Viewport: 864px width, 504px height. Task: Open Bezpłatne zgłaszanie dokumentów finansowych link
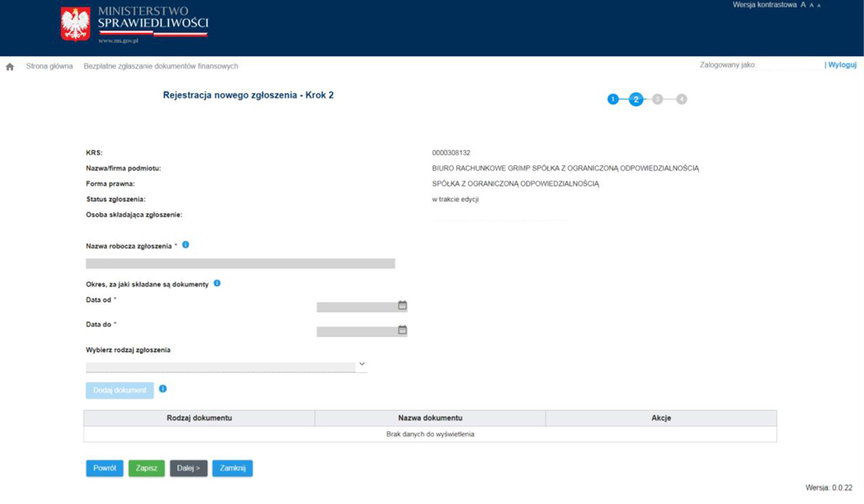pos(161,66)
